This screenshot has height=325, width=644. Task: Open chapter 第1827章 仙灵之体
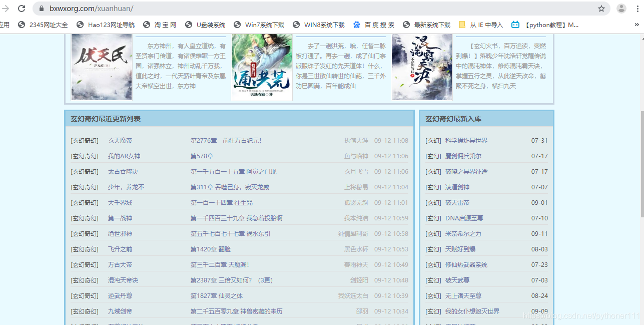click(x=217, y=296)
